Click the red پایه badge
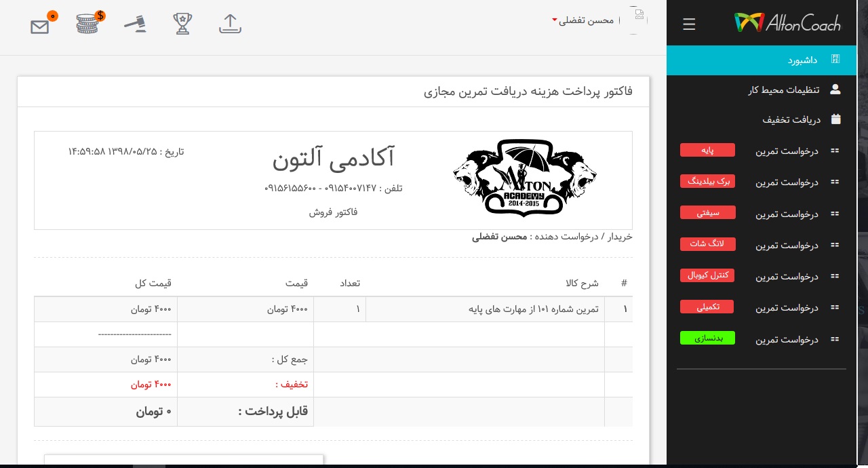The image size is (868, 468). (707, 150)
